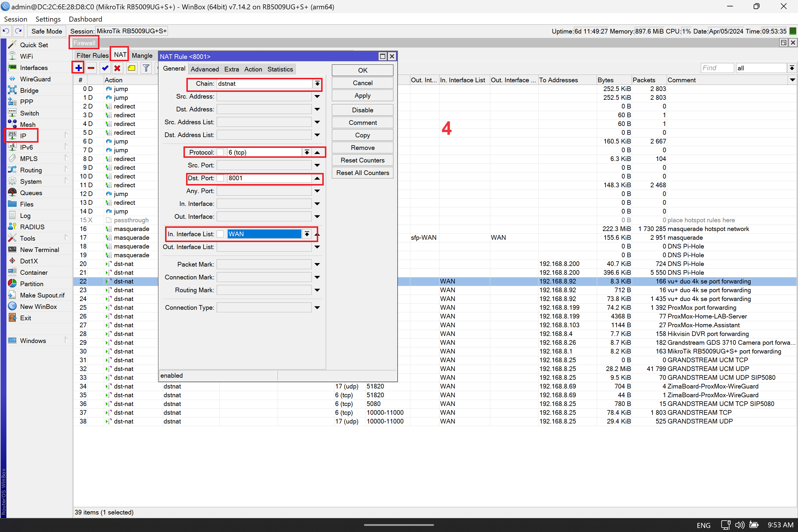Click the Reset Counters button
This screenshot has width=798, height=532.
coord(362,160)
